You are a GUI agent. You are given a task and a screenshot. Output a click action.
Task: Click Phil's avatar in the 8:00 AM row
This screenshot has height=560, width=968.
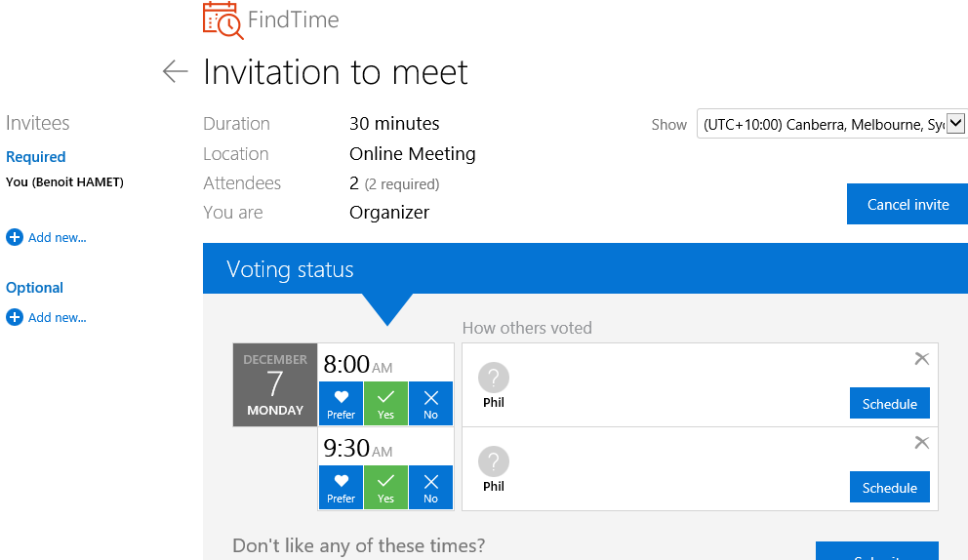[494, 378]
